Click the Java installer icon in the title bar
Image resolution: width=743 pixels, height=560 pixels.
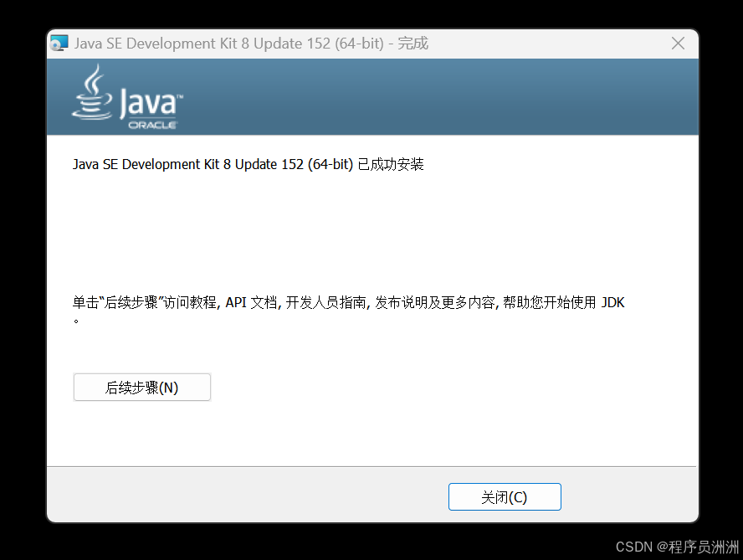coord(59,43)
